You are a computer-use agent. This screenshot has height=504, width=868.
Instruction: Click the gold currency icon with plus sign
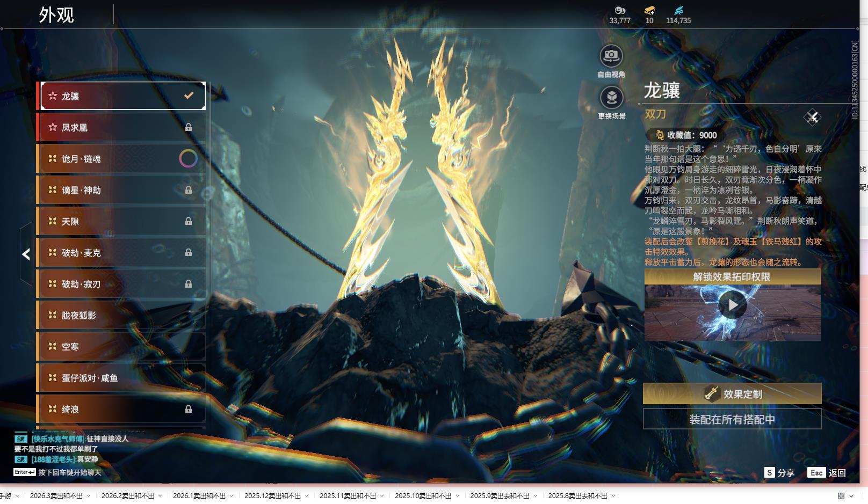click(x=649, y=10)
